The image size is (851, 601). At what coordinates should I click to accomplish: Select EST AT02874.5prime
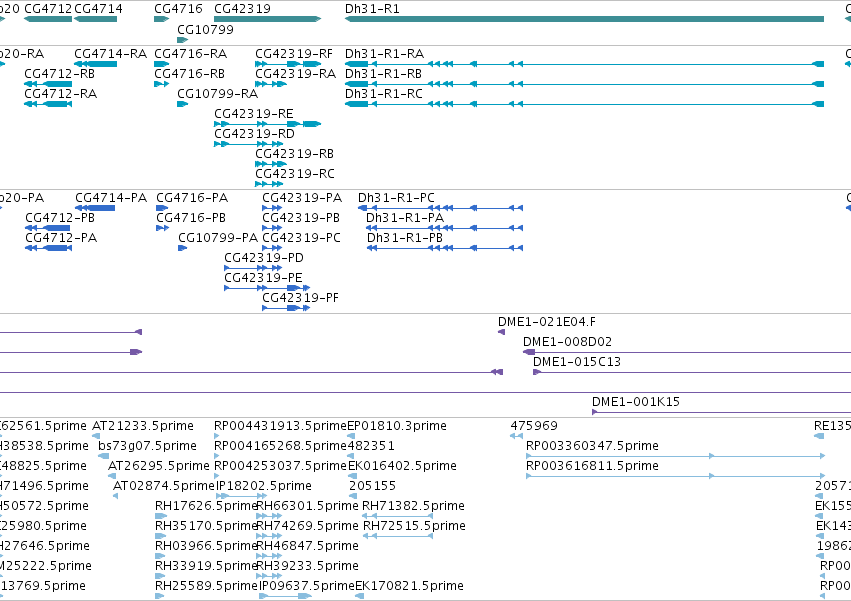(115, 496)
